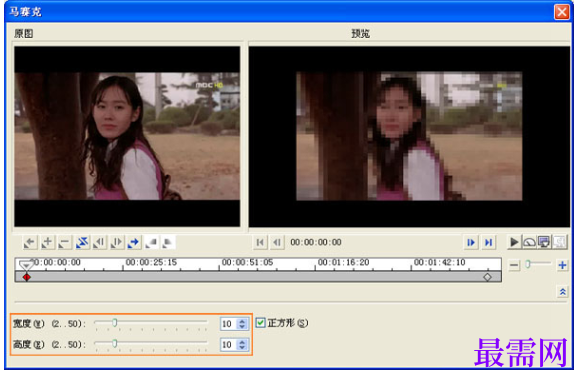Image resolution: width=586 pixels, height=384 pixels.
Task: Click timeline ruler at 00:01:42:10
Action: point(440,262)
